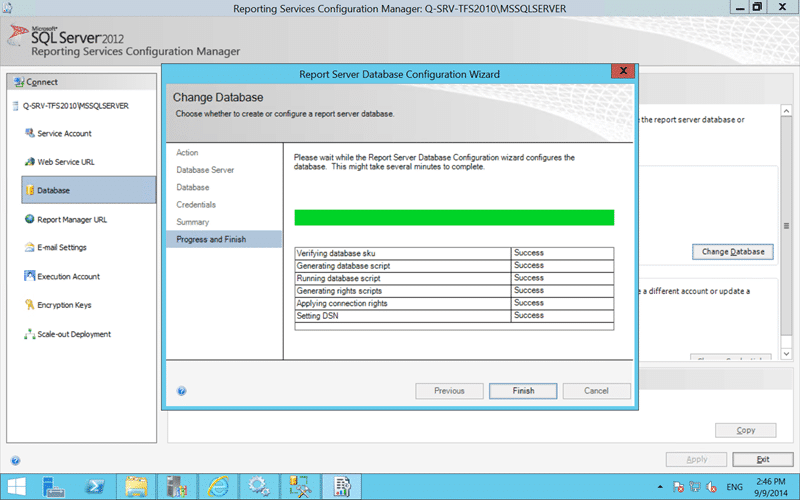Click the Encryption Keys key icon

click(30, 305)
